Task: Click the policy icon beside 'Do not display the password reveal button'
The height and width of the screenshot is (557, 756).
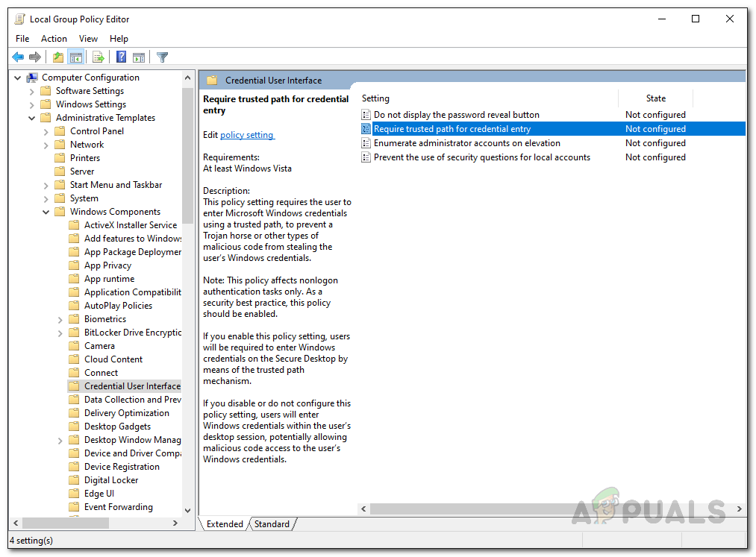Action: pyautogui.click(x=366, y=115)
